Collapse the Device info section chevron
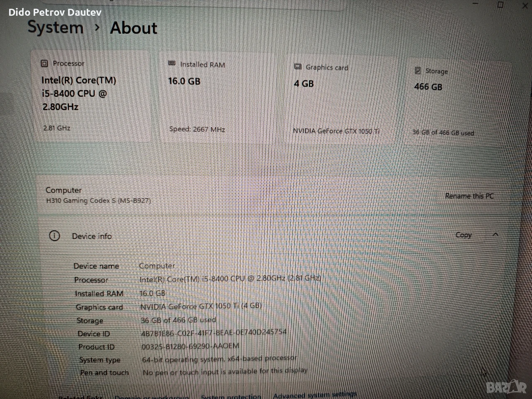Image resolution: width=532 pixels, height=399 pixels. click(x=495, y=235)
